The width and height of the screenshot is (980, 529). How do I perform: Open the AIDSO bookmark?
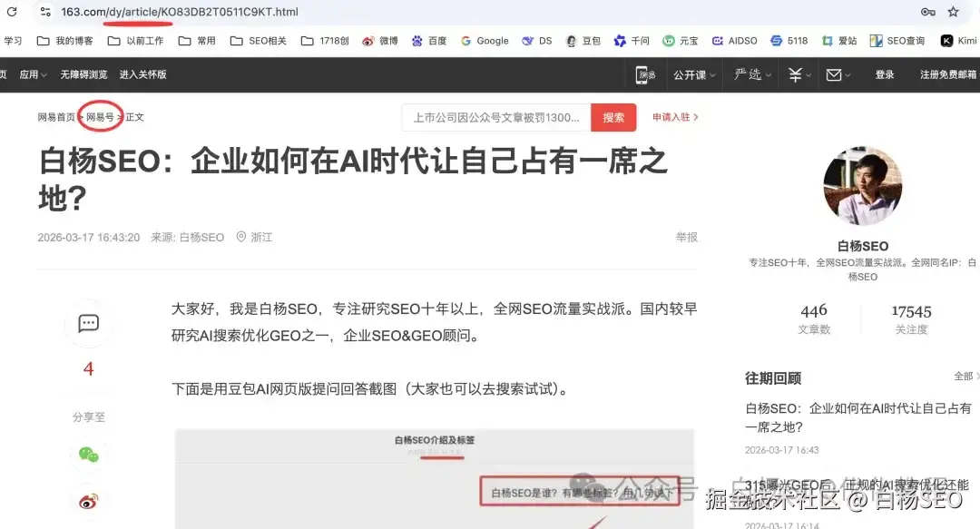click(734, 41)
